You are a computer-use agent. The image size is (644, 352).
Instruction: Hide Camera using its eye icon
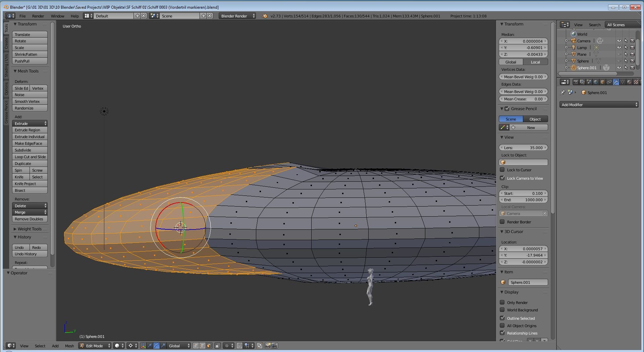click(619, 41)
